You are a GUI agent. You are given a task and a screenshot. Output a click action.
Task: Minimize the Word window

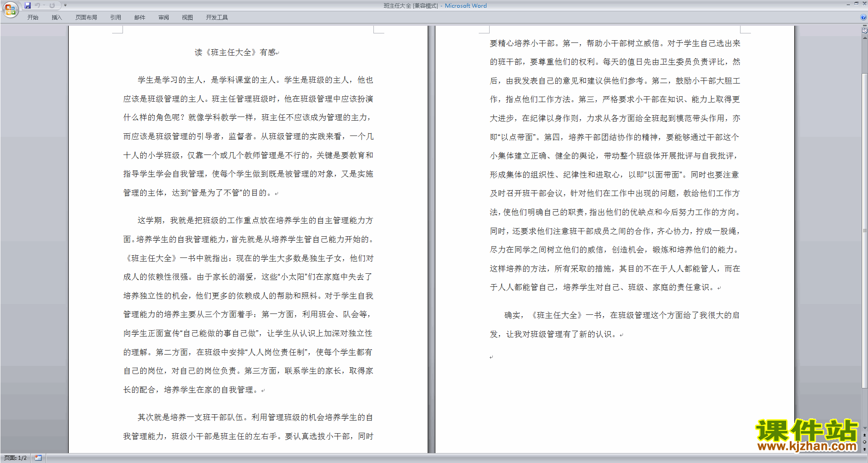click(x=848, y=5)
